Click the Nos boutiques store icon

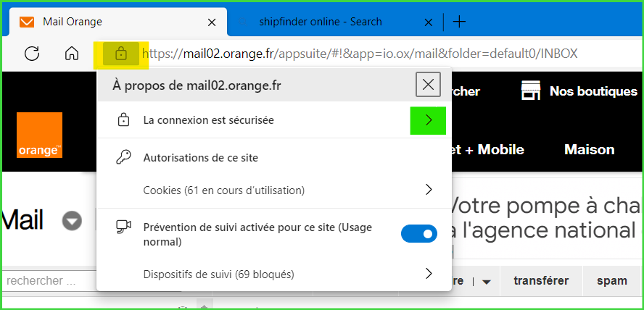click(x=532, y=91)
